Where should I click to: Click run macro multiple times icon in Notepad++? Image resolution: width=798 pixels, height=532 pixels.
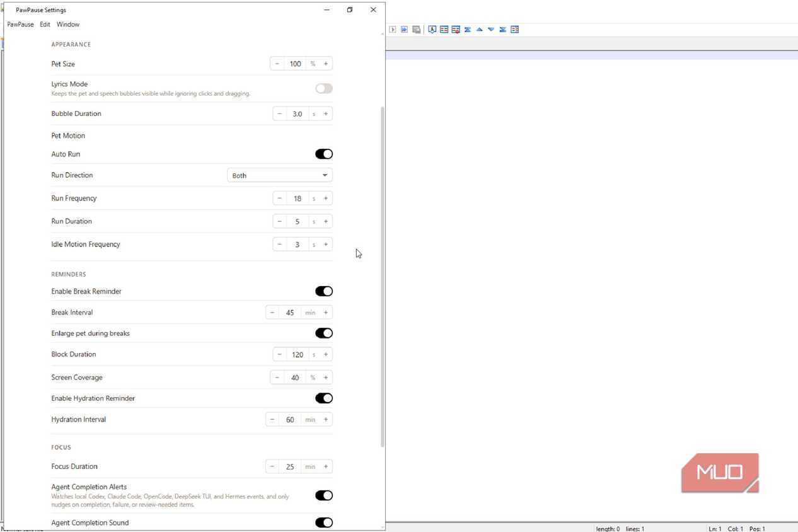(405, 30)
